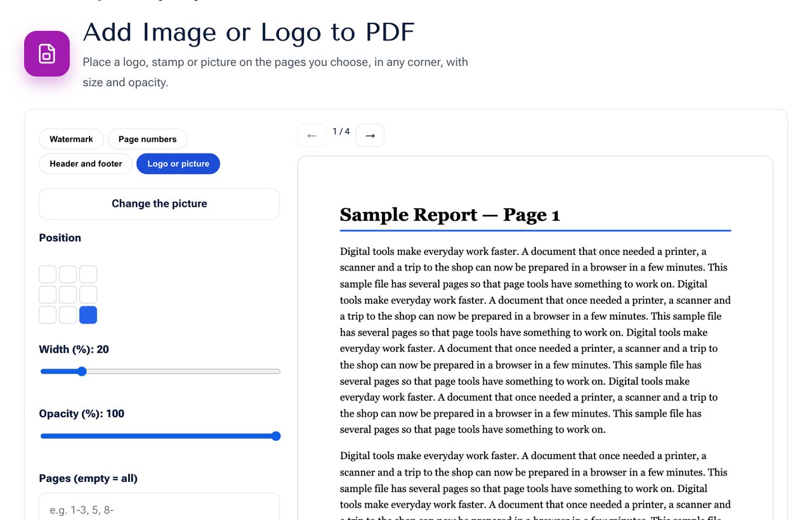
Task: Select the highlighted bottom-right position cell
Action: (88, 315)
